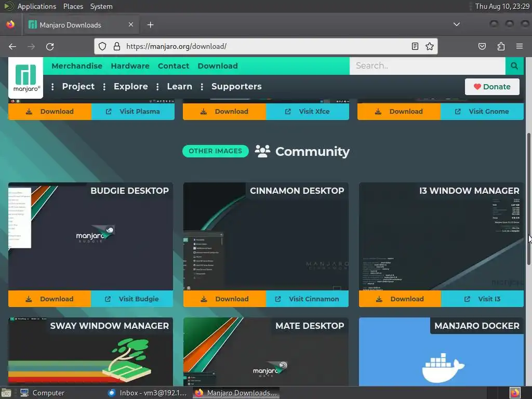The height and width of the screenshot is (399, 532).
Task: Click the OTHER IMAGES badge
Action: coord(216,151)
